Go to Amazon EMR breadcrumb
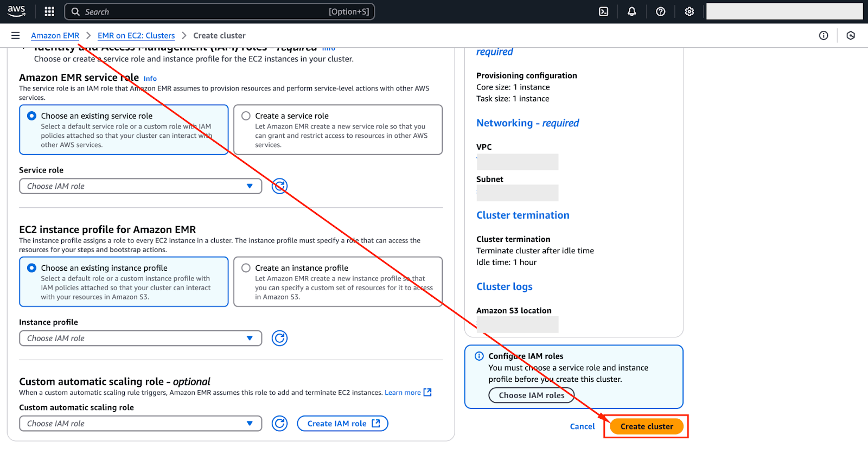This screenshot has height=454, width=868. [x=55, y=35]
